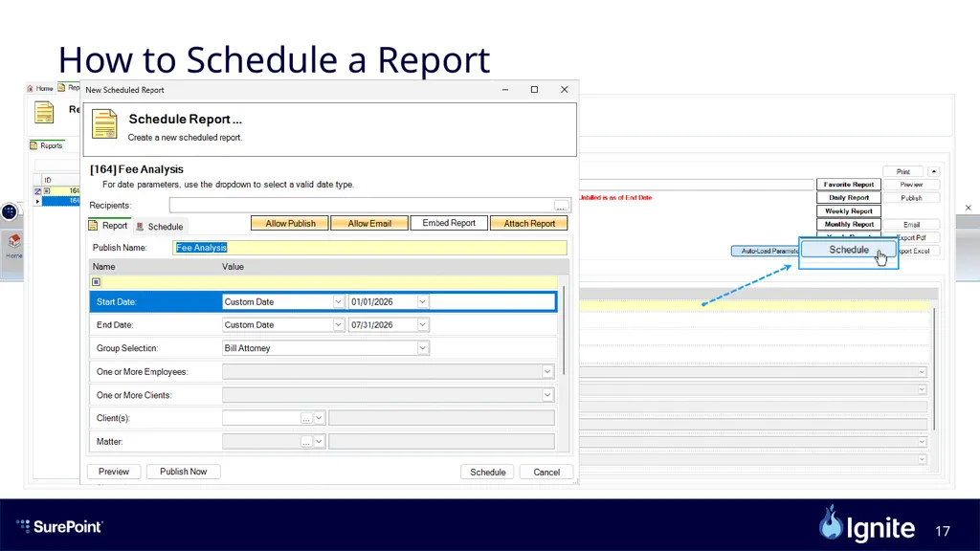The width and height of the screenshot is (980, 551).
Task: Cancel the New Scheduled Report dialog
Action: [x=546, y=473]
